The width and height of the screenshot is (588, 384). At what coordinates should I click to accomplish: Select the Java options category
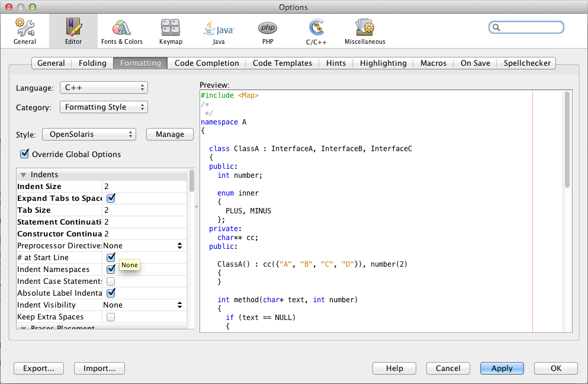coord(218,31)
